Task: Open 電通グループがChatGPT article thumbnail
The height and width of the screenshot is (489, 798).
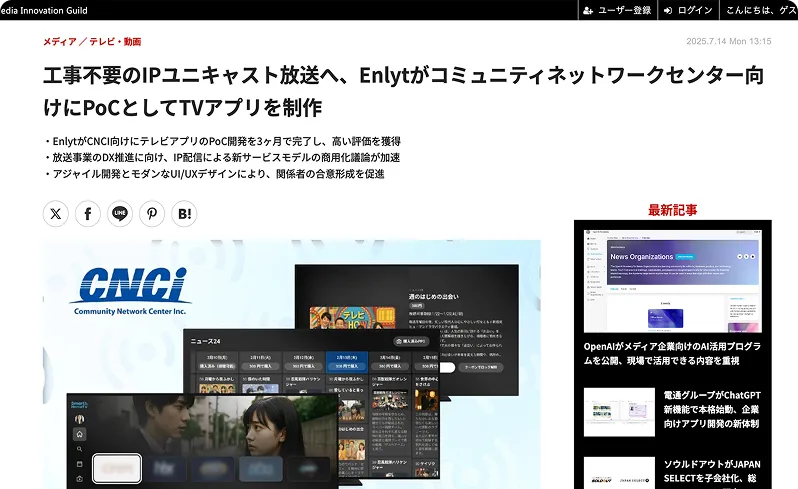Action: (619, 412)
